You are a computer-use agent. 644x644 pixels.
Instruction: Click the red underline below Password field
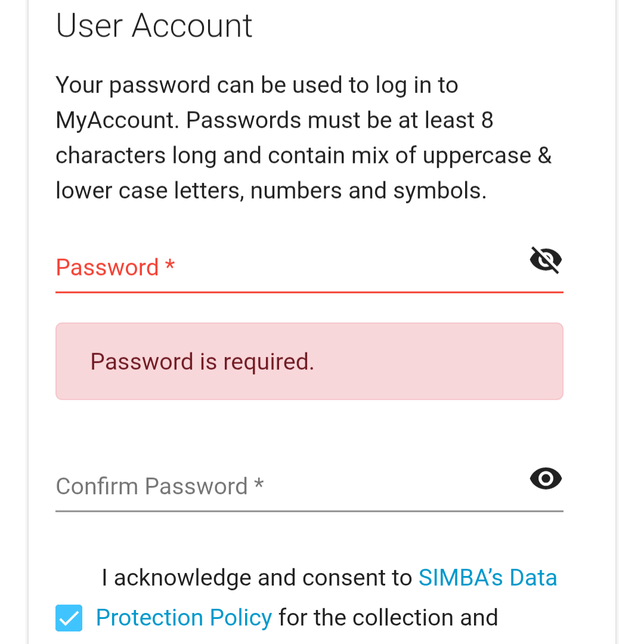(x=309, y=292)
